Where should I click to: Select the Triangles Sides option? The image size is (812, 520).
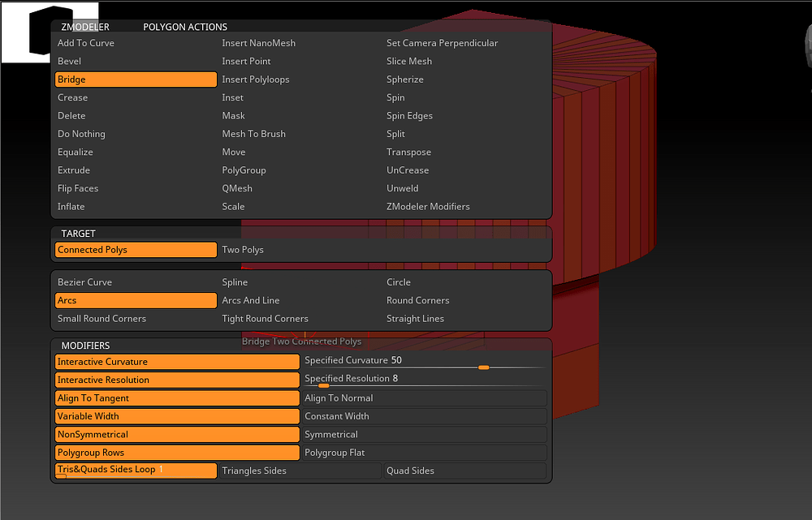[300, 471]
